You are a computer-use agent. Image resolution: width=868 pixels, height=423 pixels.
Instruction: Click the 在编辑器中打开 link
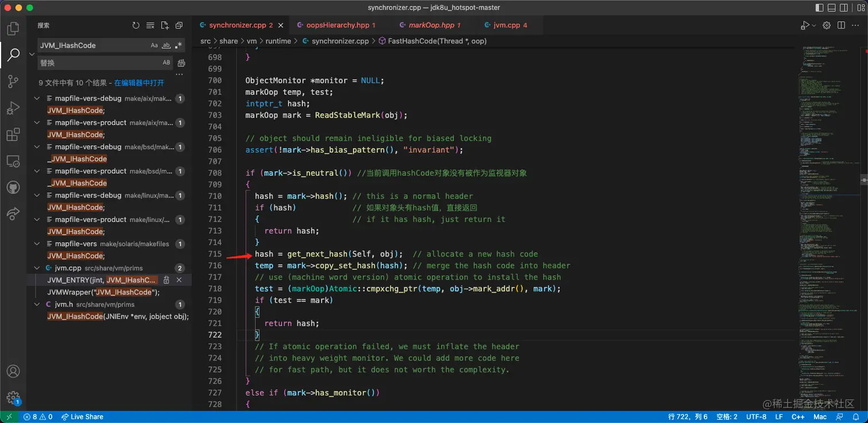(139, 83)
